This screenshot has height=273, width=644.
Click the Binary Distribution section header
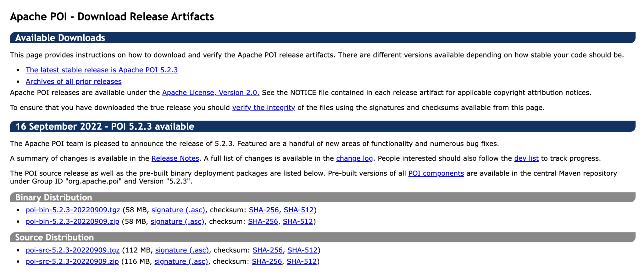(323, 197)
